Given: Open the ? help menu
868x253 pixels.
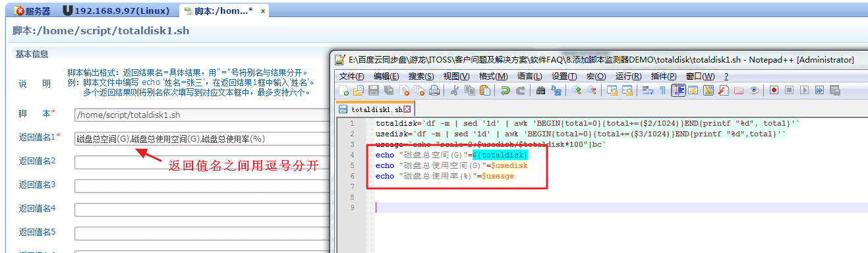Looking at the screenshot, I should pos(726,76).
